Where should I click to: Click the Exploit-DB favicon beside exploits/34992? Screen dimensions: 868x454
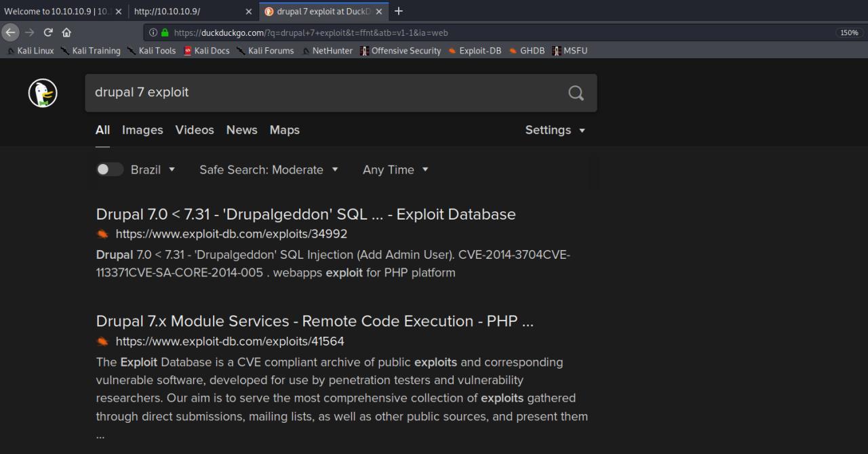102,234
